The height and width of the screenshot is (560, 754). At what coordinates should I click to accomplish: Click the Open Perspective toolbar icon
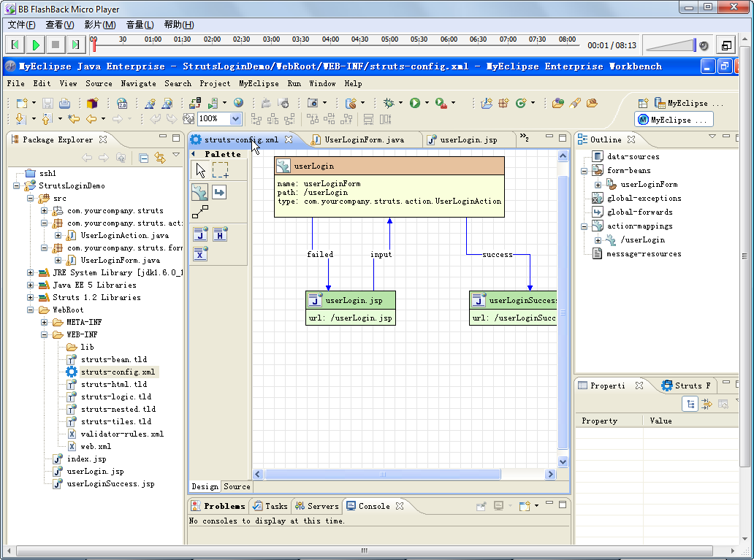(x=643, y=103)
